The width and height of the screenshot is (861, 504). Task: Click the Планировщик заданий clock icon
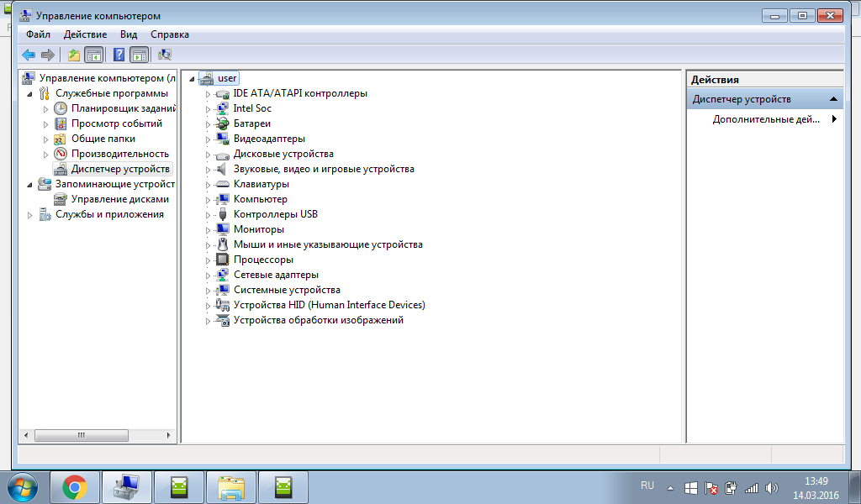tap(61, 108)
